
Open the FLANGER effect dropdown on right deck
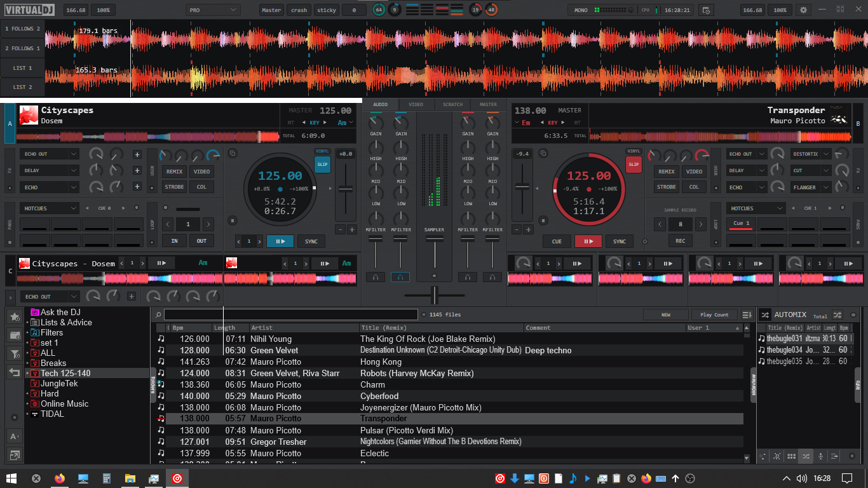[x=811, y=187]
